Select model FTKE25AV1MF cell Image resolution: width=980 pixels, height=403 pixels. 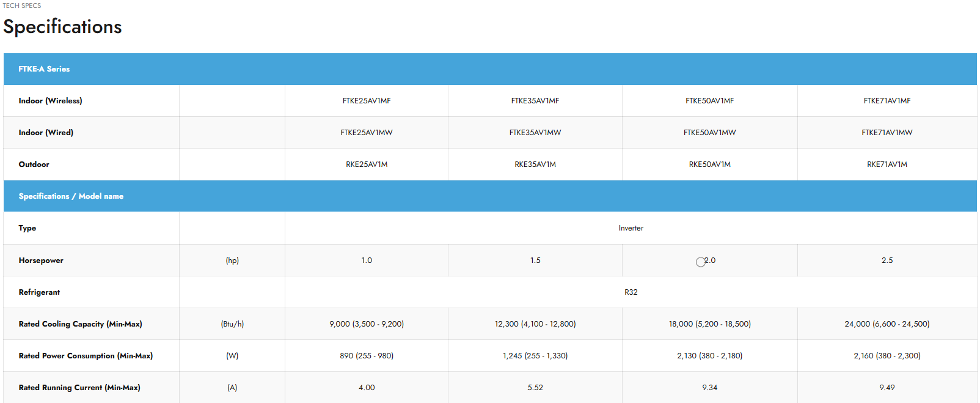[367, 101]
